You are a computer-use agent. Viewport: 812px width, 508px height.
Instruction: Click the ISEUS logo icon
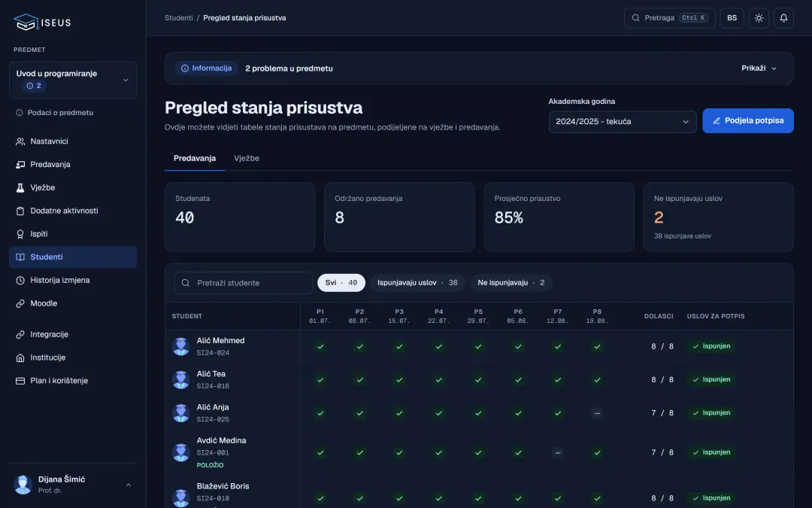tap(26, 23)
